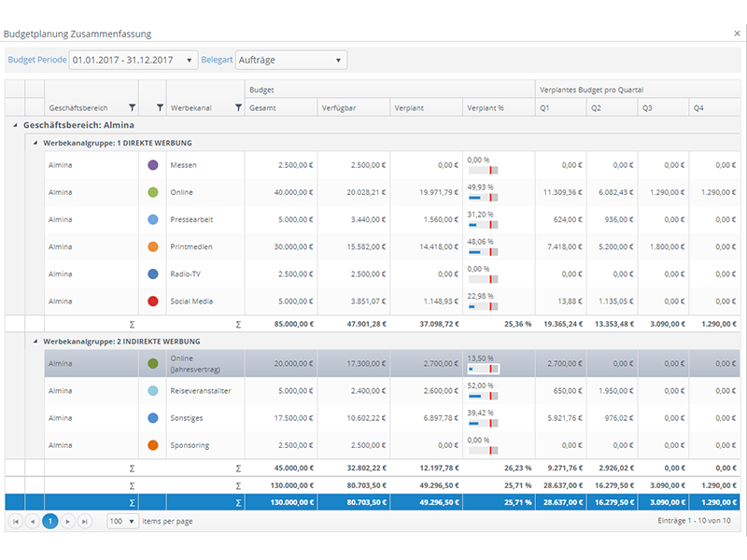Collapse the 2 INDIREKTE WERBUNG group
Image resolution: width=747 pixels, height=560 pixels.
35,342
